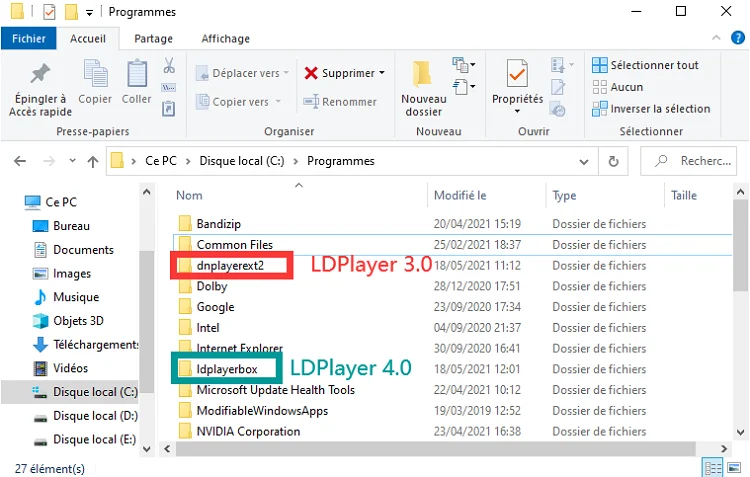The image size is (750, 477).
Task: Open the Quick Access Toolbar customize dropdown
Action: pyautogui.click(x=89, y=13)
